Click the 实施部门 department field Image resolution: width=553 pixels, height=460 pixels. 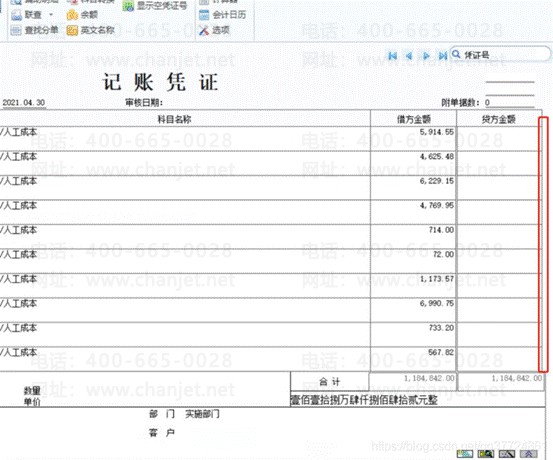[202, 414]
